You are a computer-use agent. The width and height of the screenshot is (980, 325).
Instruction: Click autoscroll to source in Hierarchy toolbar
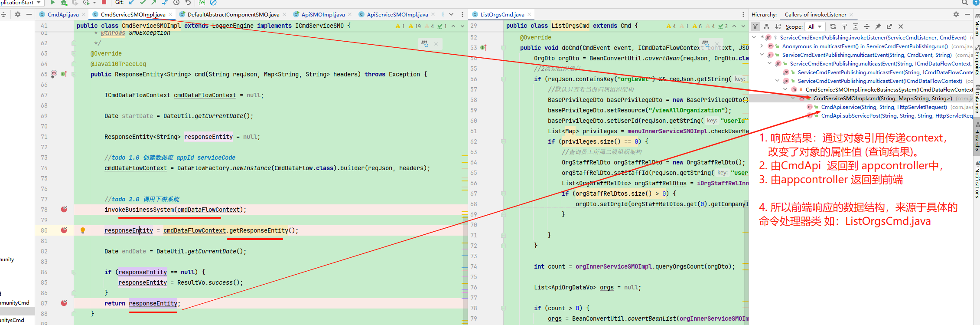coord(844,26)
